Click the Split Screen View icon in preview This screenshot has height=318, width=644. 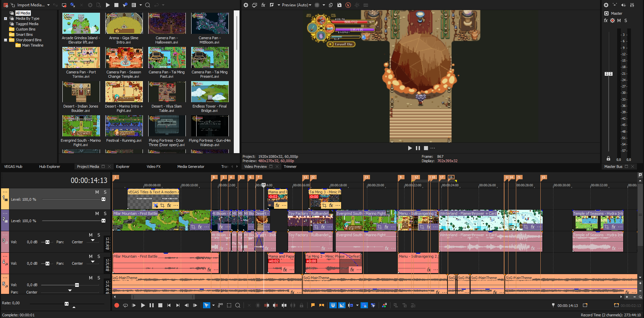(272, 5)
